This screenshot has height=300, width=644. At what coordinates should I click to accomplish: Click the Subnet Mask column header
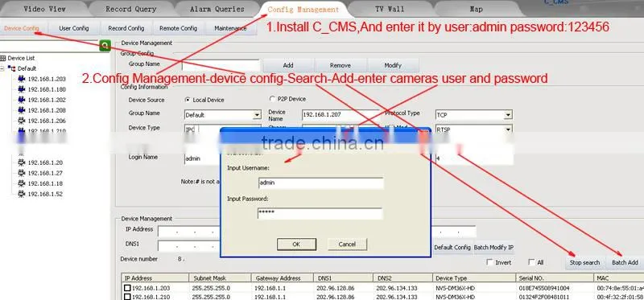(x=220, y=277)
